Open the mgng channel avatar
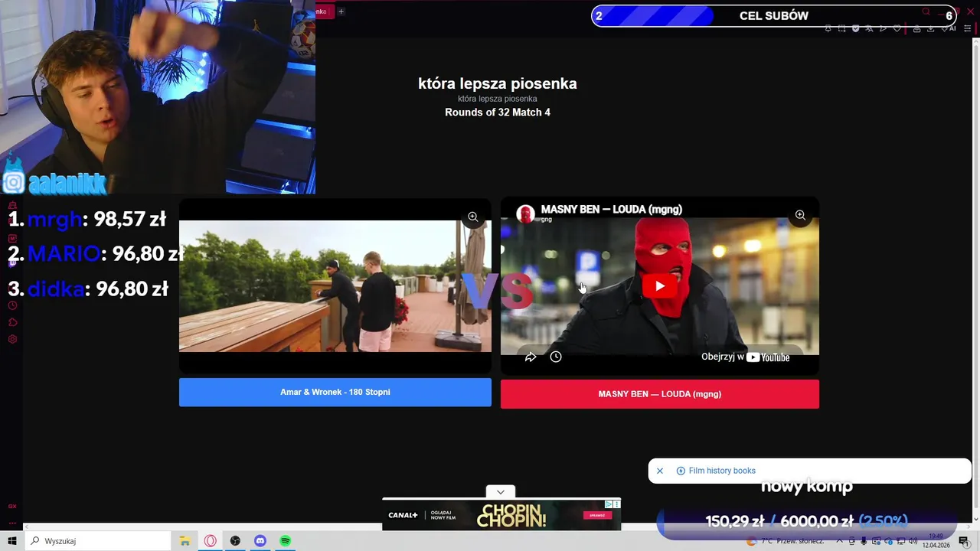Screen dimensions: 980x551 [525, 214]
